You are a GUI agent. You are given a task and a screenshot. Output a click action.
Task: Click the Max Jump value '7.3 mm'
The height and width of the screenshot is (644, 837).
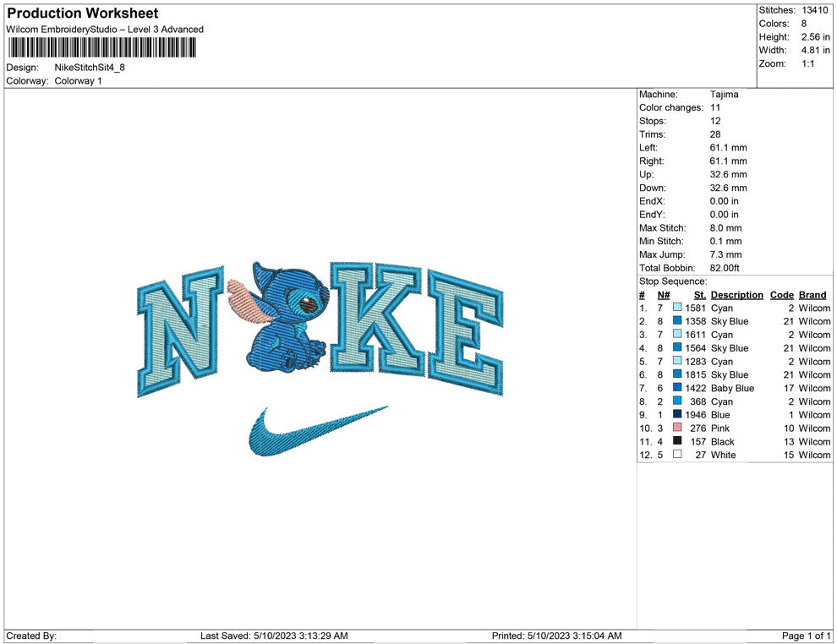click(725, 254)
